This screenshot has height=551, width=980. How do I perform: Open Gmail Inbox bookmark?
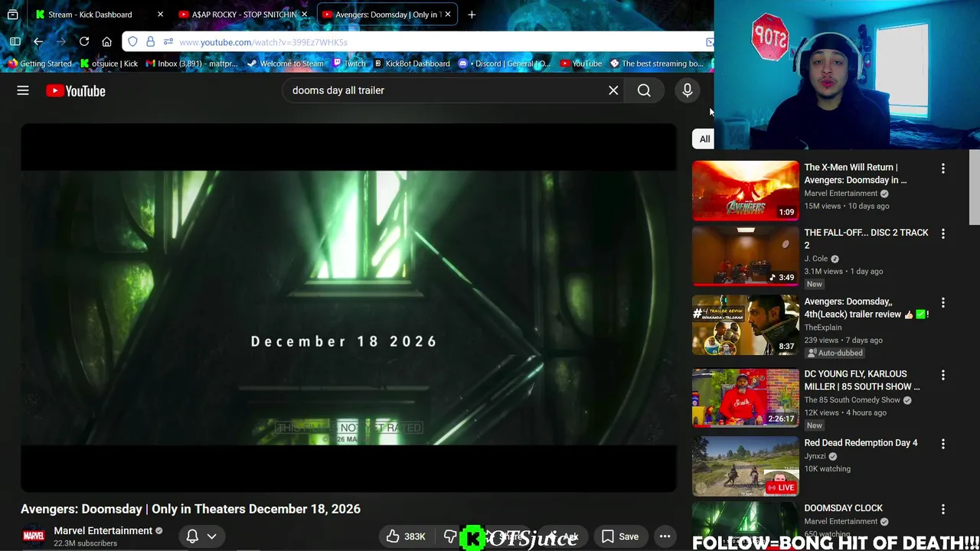[192, 64]
